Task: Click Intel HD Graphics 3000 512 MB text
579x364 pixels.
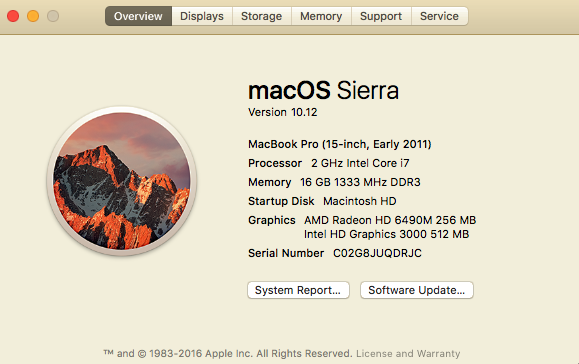Action: pos(386,234)
